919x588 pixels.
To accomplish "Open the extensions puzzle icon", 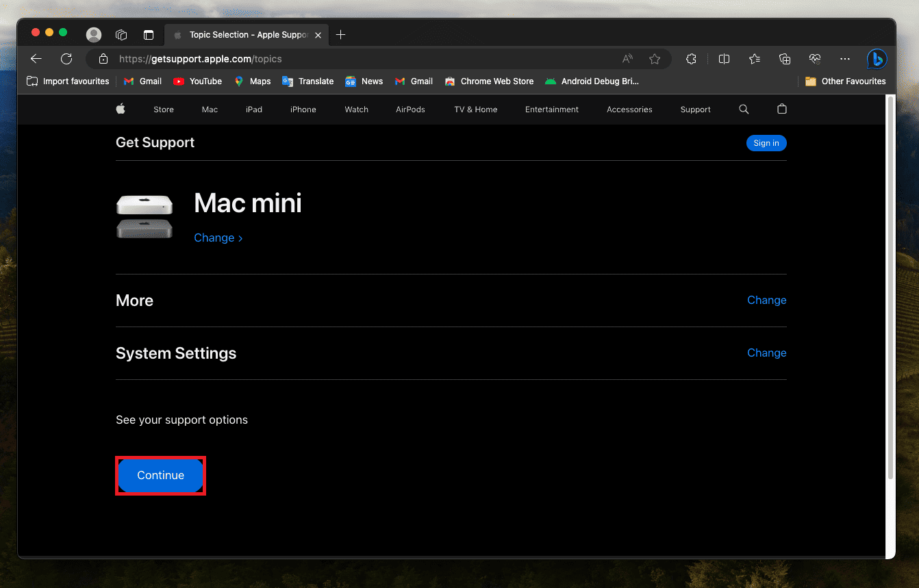I will click(691, 59).
